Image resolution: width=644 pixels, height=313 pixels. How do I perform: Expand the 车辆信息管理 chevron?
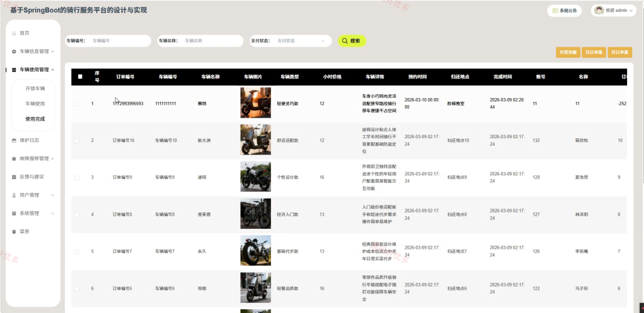click(53, 52)
